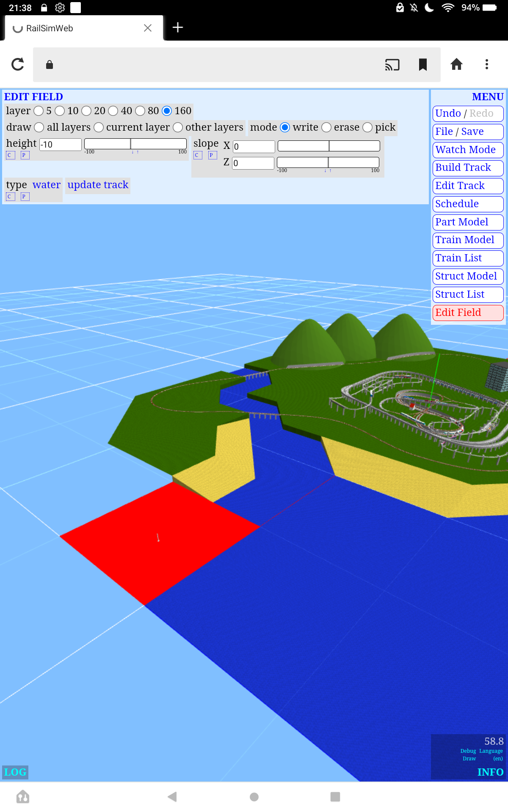Click the C icon under height
This screenshot has height=812, width=508.
(x=10, y=155)
